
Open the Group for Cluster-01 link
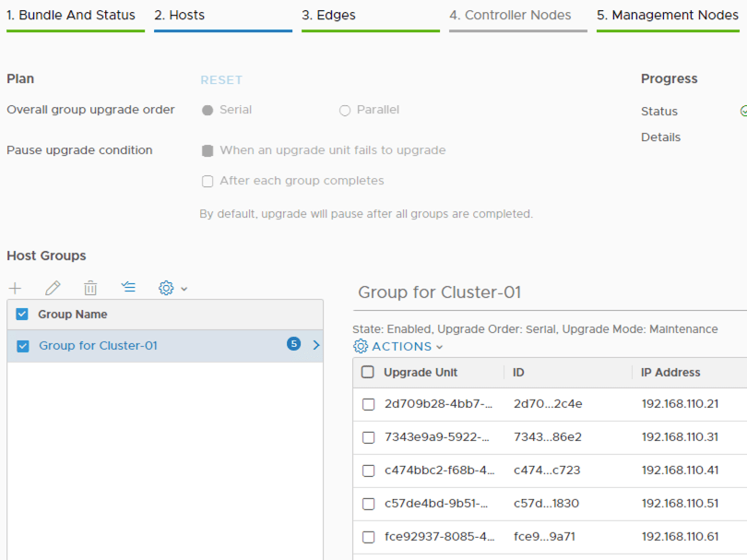pos(98,346)
